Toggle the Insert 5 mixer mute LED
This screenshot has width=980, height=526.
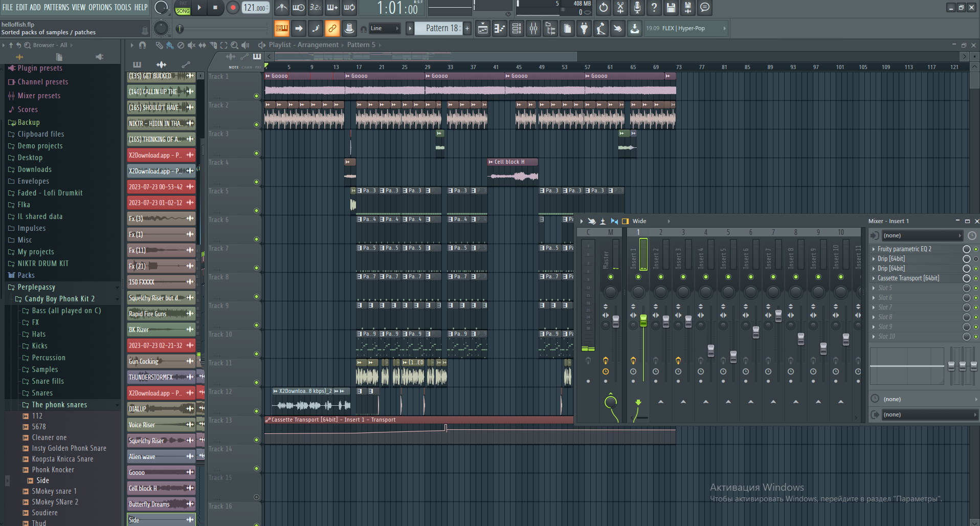click(x=728, y=277)
